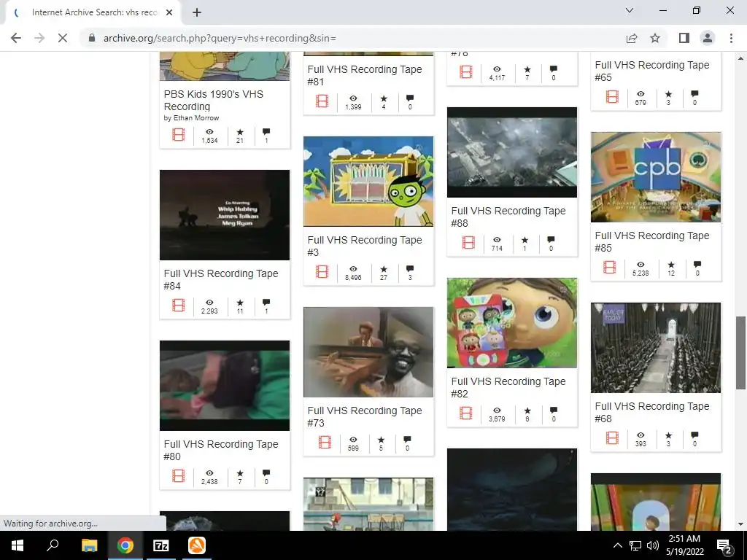Open Full VHS Recording Tape #65 link

(651, 71)
